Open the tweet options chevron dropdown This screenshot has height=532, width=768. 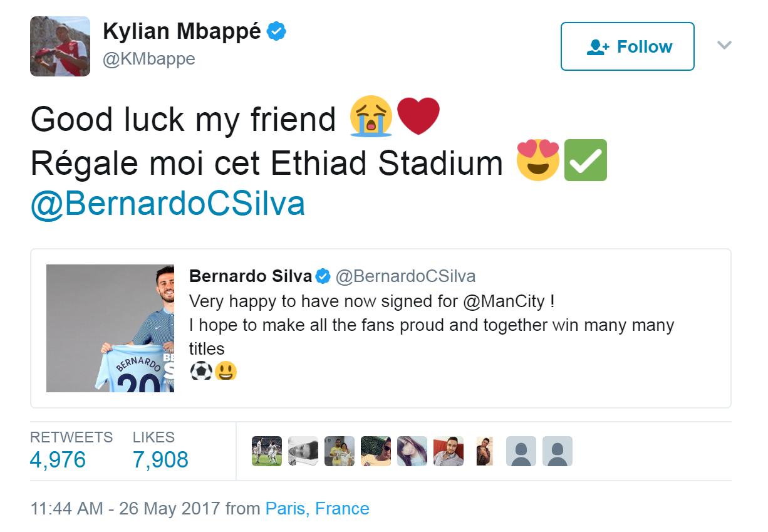pos(724,45)
